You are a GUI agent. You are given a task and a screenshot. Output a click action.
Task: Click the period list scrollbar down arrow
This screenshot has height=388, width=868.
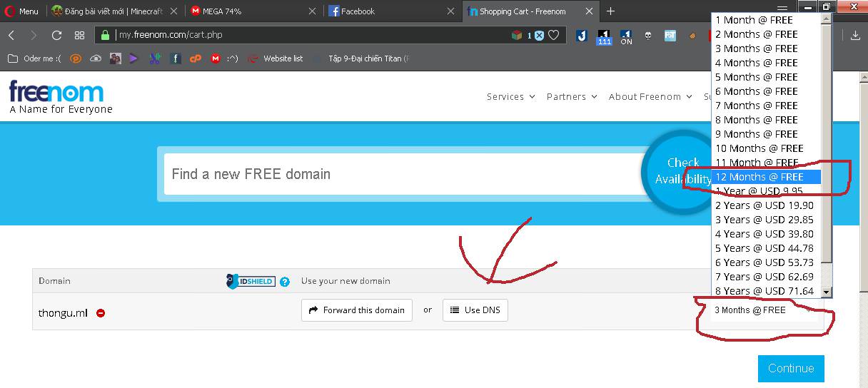[827, 292]
